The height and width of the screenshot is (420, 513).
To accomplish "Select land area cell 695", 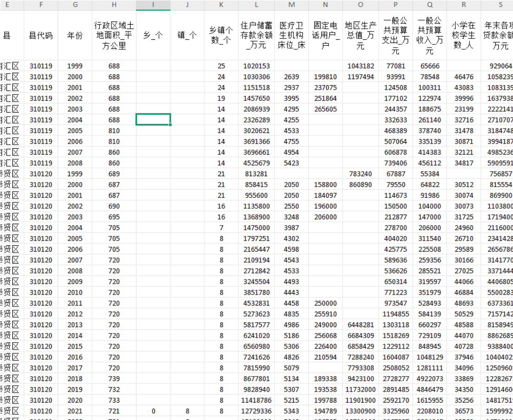I will pos(114,217).
